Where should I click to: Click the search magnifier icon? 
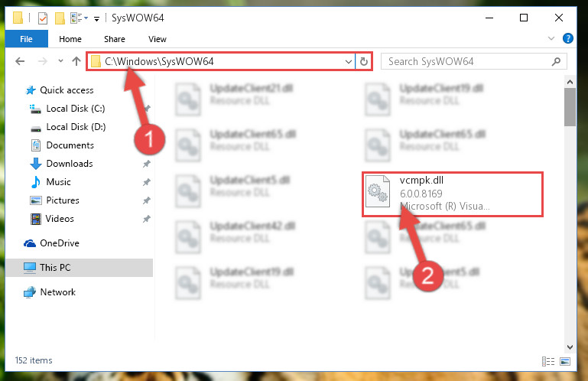pyautogui.click(x=557, y=61)
